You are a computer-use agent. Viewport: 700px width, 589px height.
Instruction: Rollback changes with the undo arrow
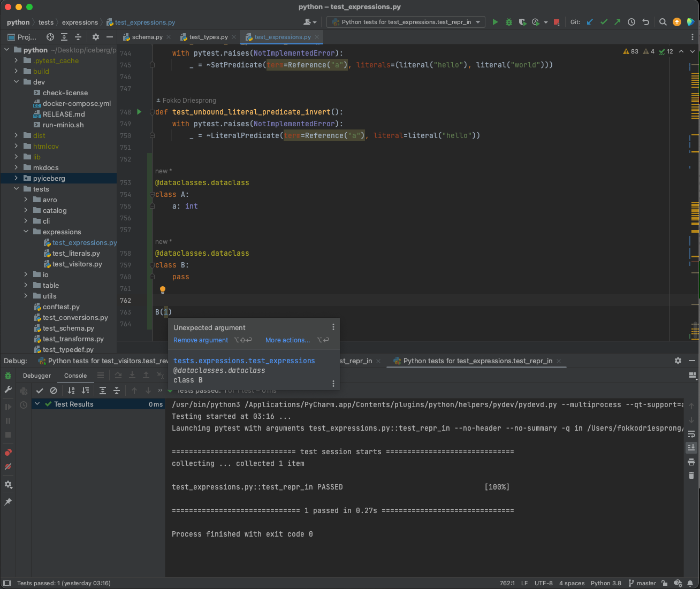pyautogui.click(x=646, y=22)
